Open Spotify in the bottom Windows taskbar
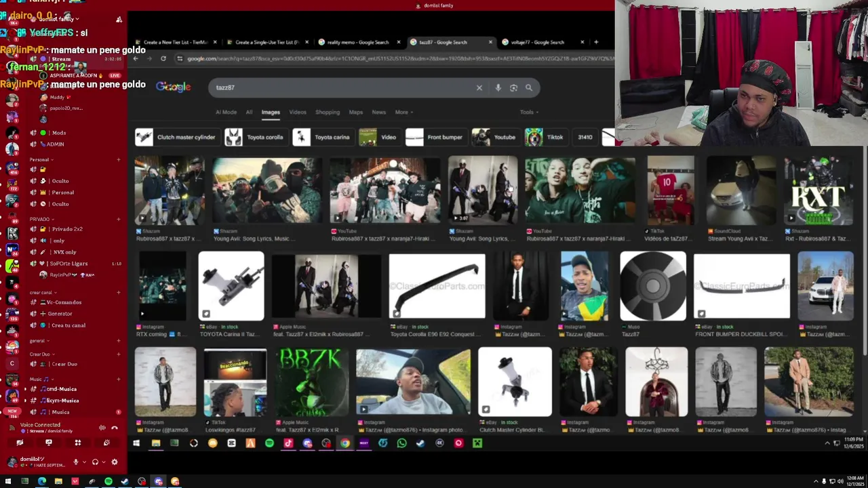This screenshot has width=868, height=488. (x=108, y=481)
